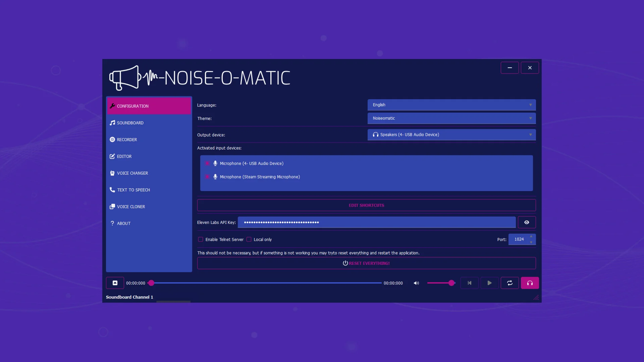Click the headphones monitor button
Viewport: 644px width, 362px height.
tap(530, 283)
